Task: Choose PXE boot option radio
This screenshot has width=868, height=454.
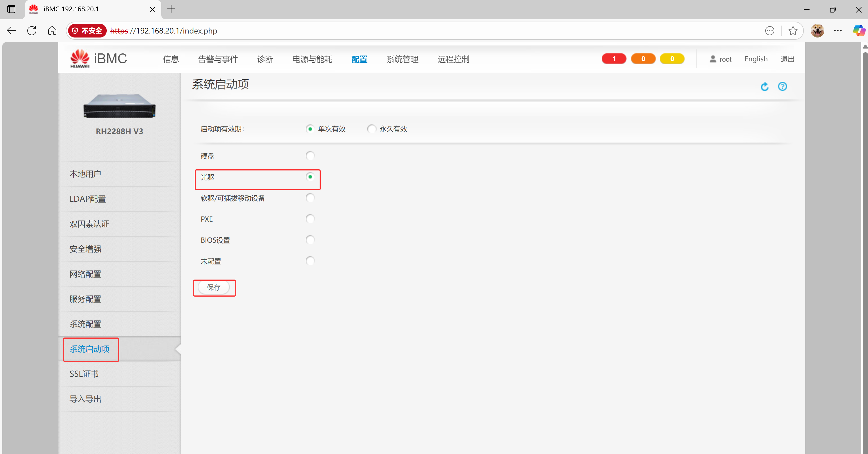Action: point(310,219)
